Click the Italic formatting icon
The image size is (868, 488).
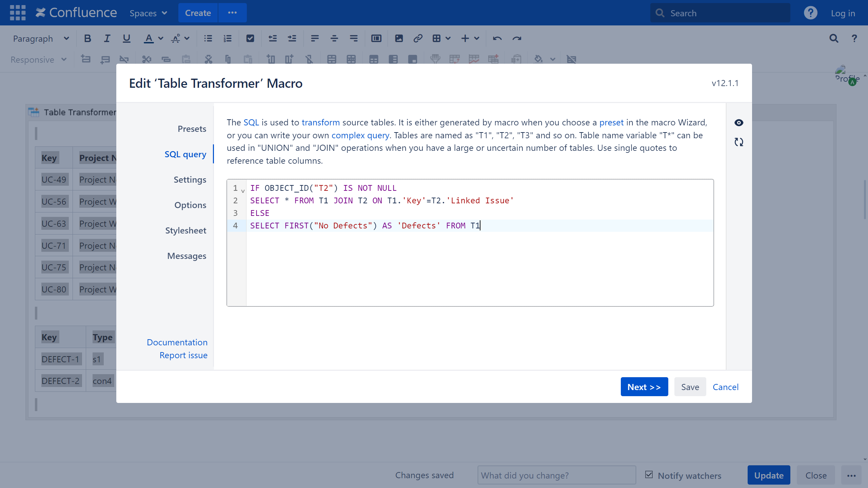click(107, 39)
